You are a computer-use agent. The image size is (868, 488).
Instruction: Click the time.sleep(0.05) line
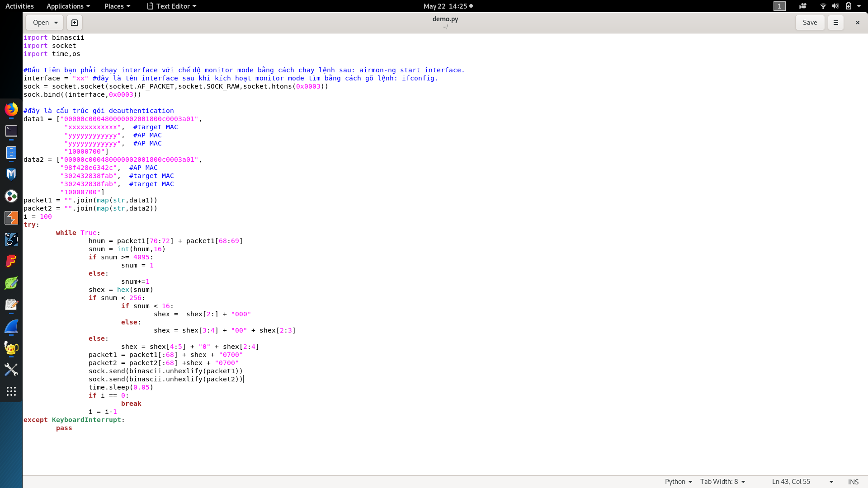click(x=121, y=387)
